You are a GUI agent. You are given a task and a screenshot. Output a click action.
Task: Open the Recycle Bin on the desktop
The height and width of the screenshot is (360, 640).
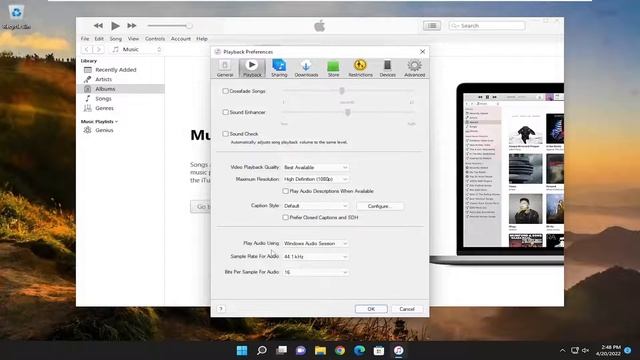click(x=16, y=17)
